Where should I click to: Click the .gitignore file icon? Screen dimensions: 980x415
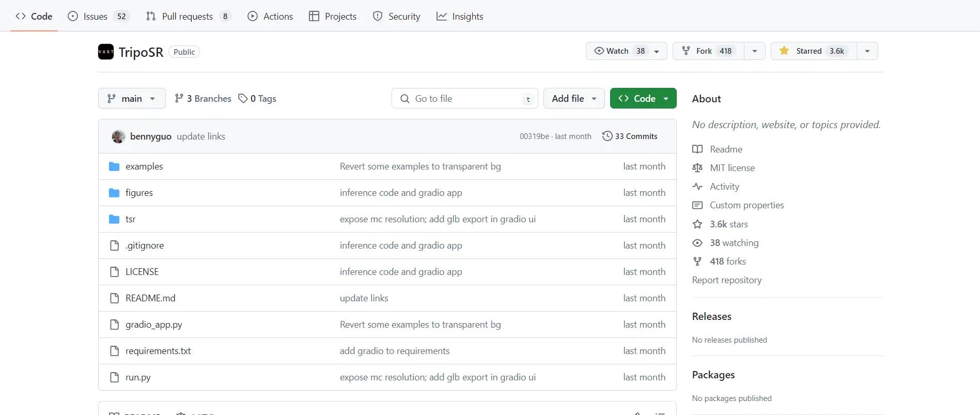pos(115,245)
